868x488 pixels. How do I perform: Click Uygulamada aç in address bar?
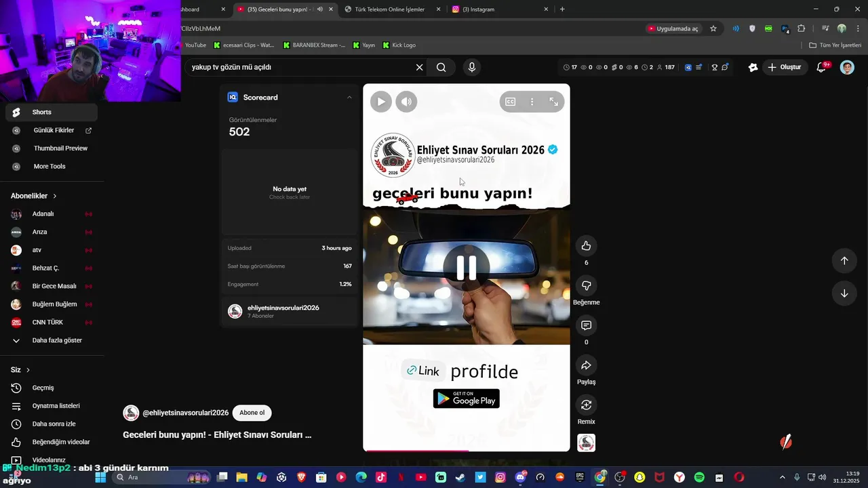pos(673,28)
